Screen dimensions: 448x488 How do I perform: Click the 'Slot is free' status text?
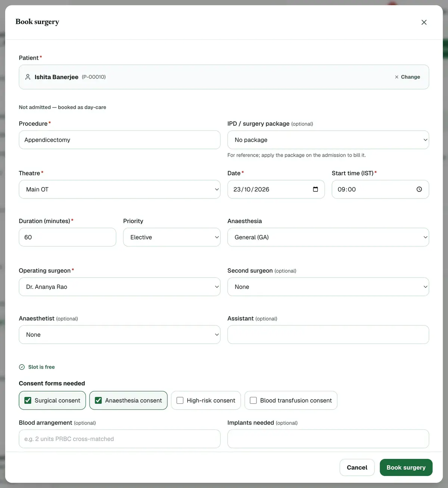coord(41,367)
